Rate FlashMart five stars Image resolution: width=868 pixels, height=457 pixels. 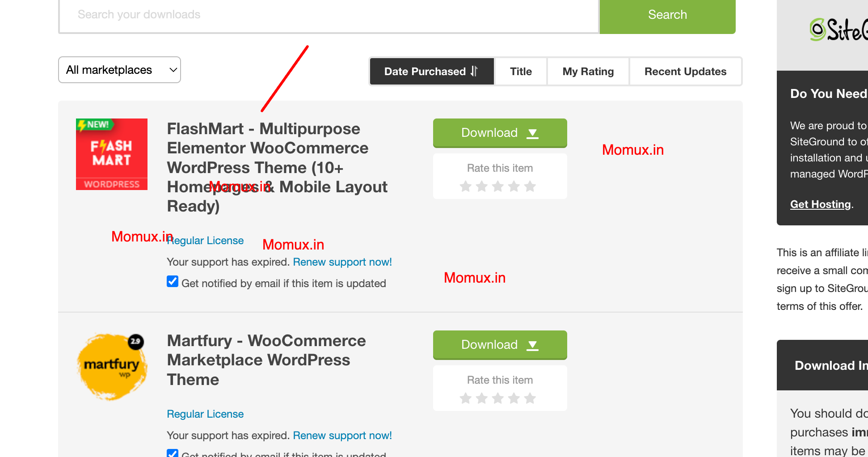click(530, 186)
